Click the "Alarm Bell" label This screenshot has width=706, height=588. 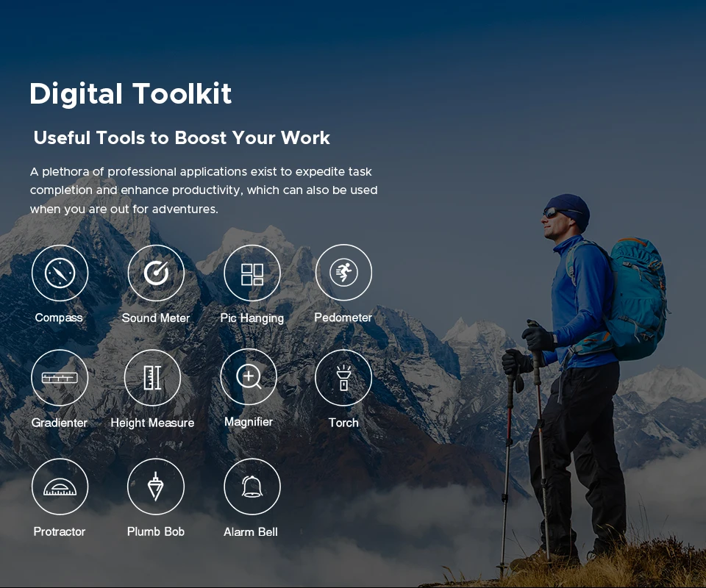coord(251,532)
